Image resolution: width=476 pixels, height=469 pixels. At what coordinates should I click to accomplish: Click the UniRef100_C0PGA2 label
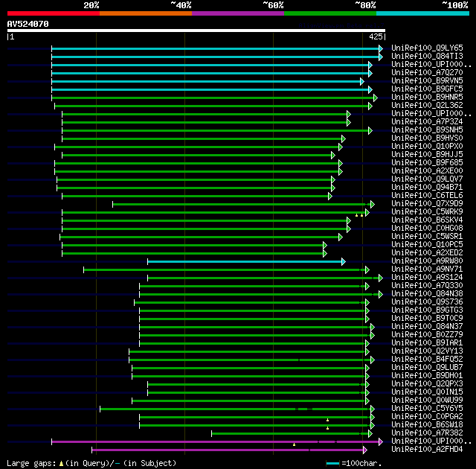(x=427, y=417)
